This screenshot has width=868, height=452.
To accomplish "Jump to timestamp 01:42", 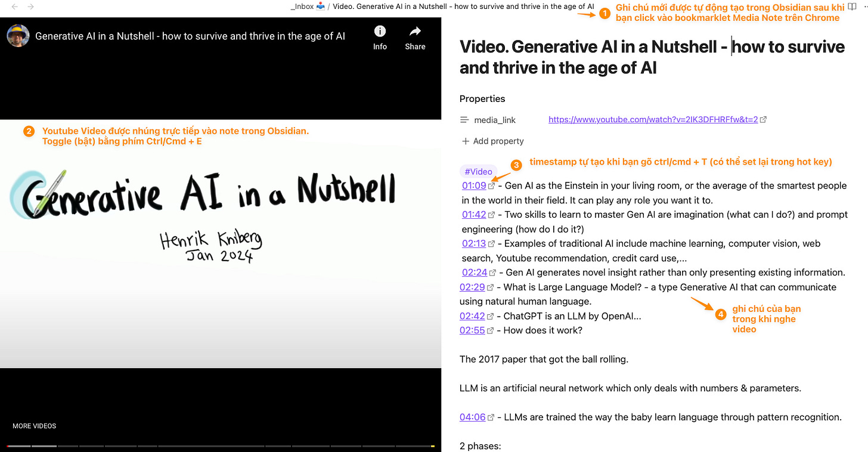I will (474, 215).
